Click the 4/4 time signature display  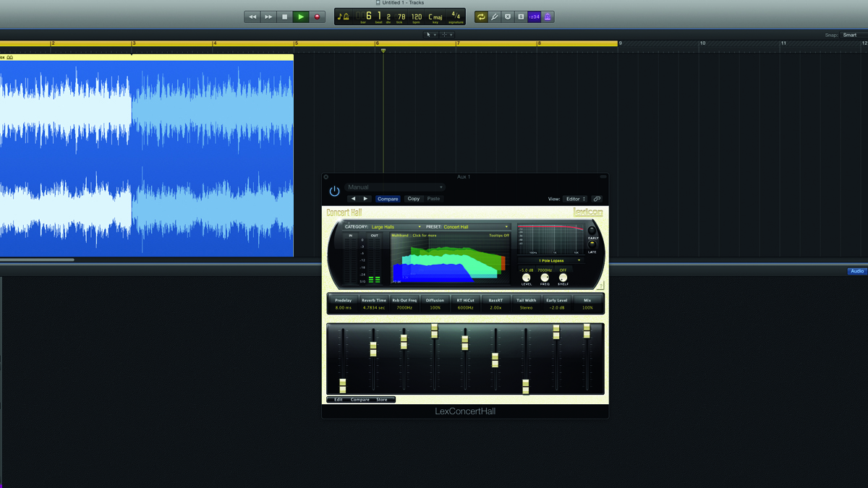click(x=456, y=16)
